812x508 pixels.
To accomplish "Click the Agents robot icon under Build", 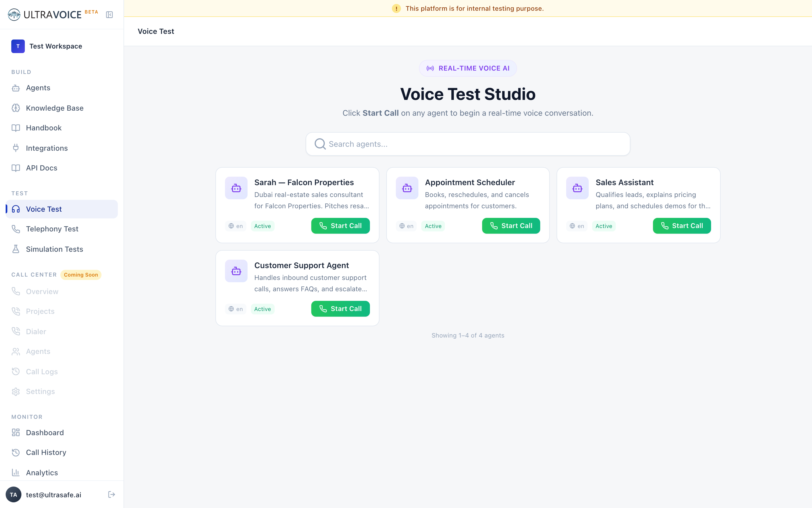I will tap(16, 88).
